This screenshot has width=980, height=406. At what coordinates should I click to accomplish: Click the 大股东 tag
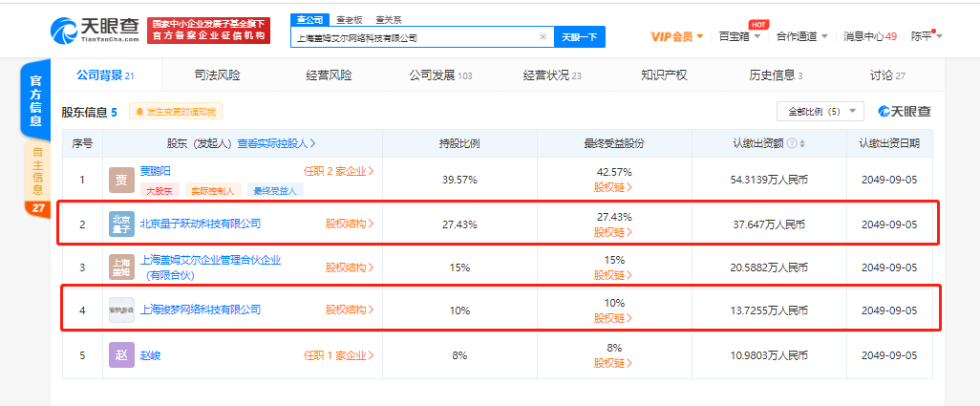point(160,190)
